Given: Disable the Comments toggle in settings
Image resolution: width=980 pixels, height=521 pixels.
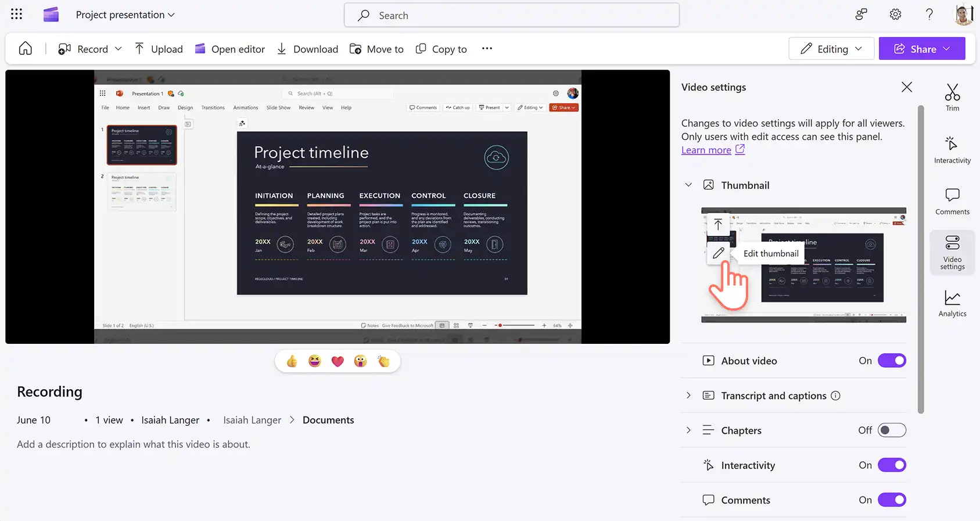Looking at the screenshot, I should [892, 500].
